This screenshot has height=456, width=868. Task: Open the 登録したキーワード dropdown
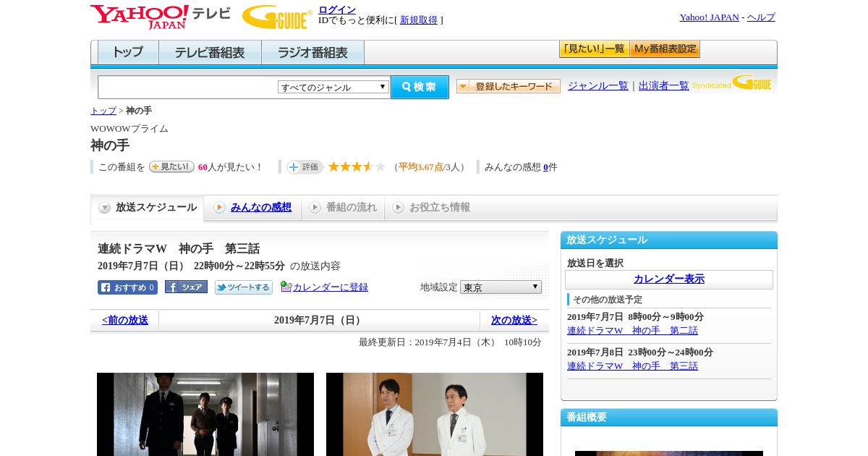tap(509, 86)
